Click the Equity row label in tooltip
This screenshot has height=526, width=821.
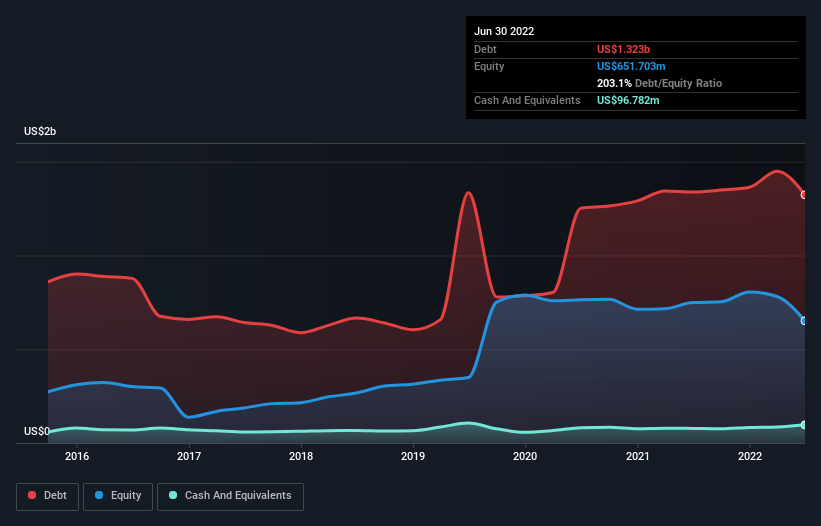tap(489, 66)
